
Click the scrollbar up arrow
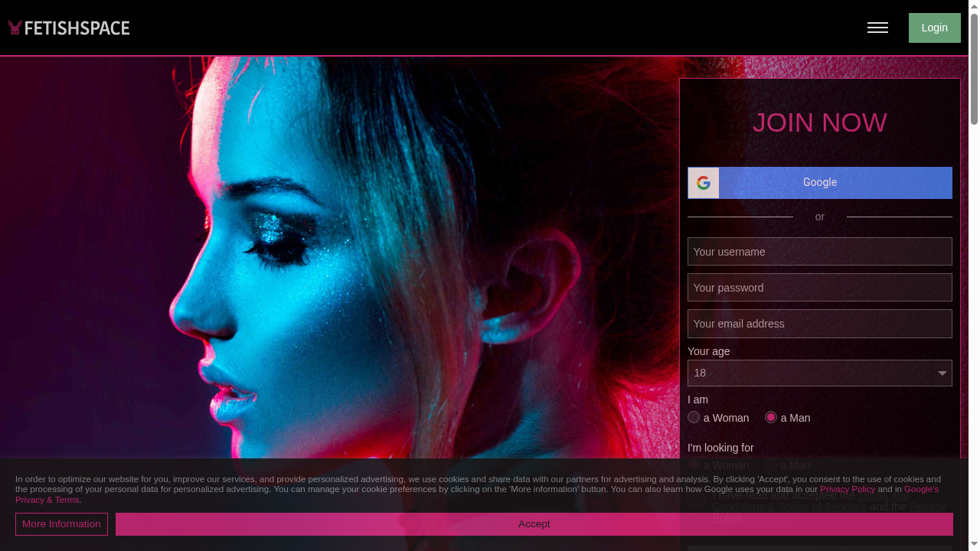click(974, 6)
